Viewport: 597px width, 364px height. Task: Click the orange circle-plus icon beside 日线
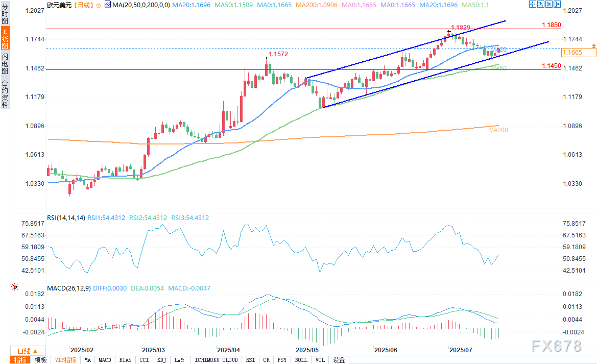pyautogui.click(x=98, y=5)
